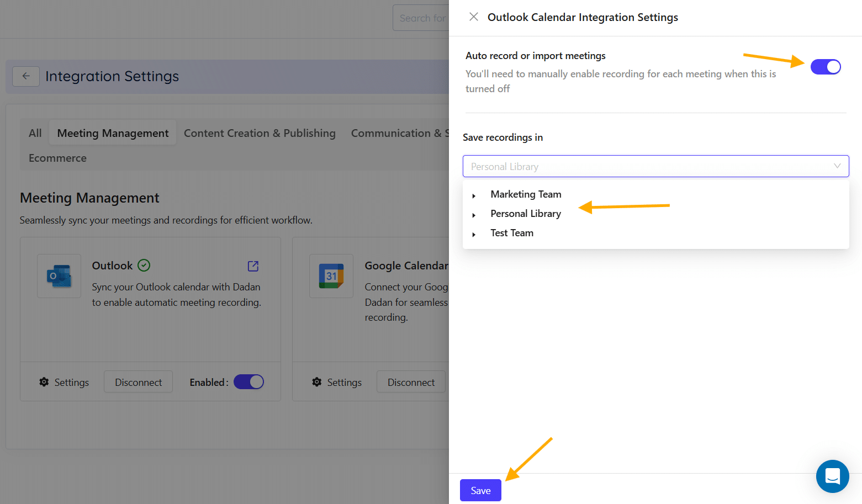Click the Google Calendar icon
Screen dimensions: 862x504
(331, 276)
